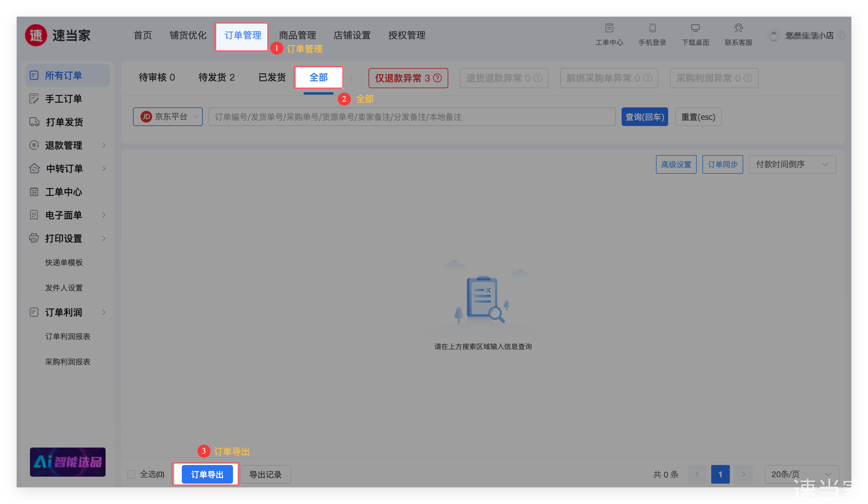868x504 pixels.
Task: Open 手机登录 phone icon
Action: click(x=652, y=28)
